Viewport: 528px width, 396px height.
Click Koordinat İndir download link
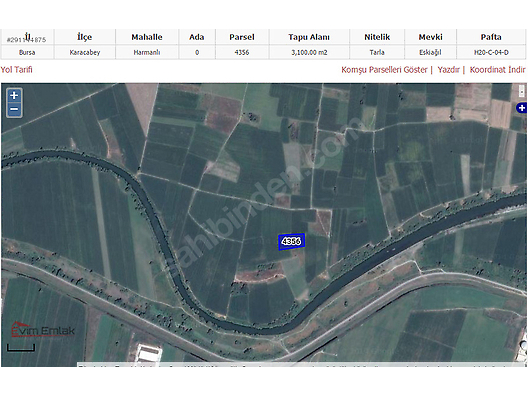[497, 70]
